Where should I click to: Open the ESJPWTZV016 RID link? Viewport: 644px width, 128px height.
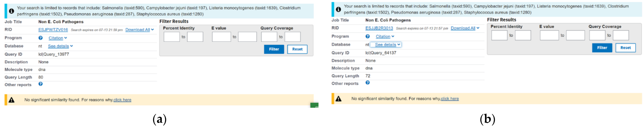coord(53,30)
